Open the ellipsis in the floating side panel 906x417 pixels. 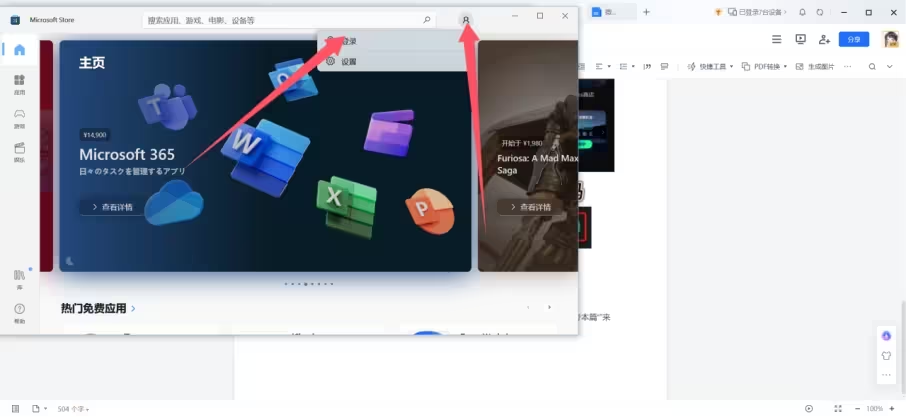point(886,375)
